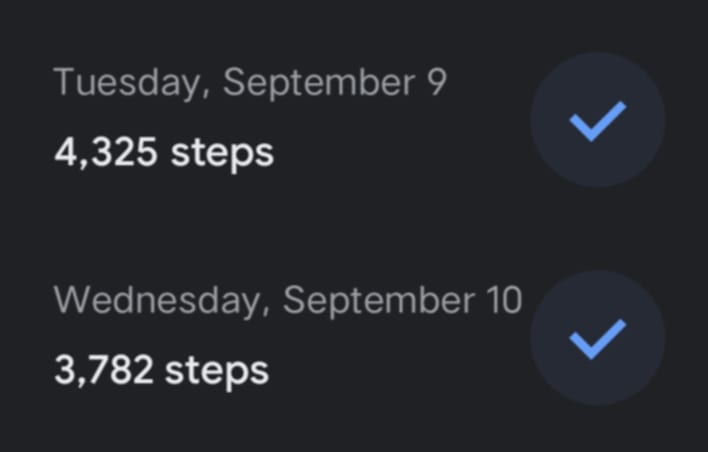View Tuesday's step count row

(x=250, y=120)
